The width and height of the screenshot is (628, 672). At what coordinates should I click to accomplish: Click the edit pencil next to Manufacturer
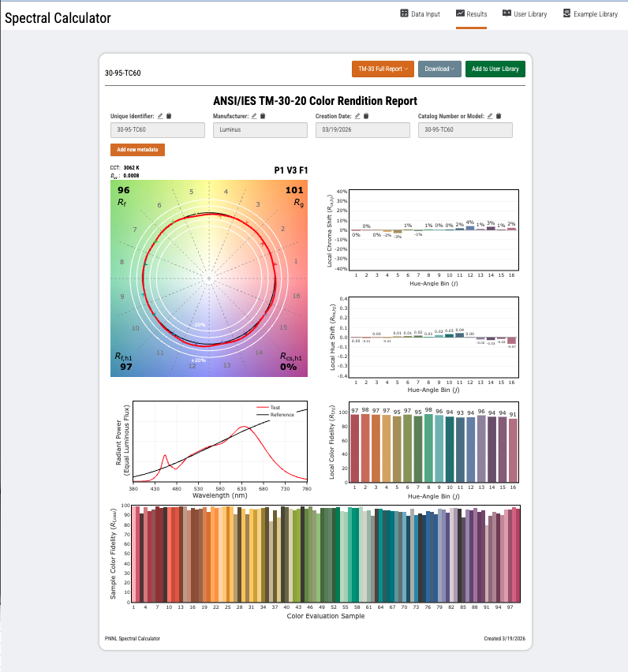click(254, 116)
